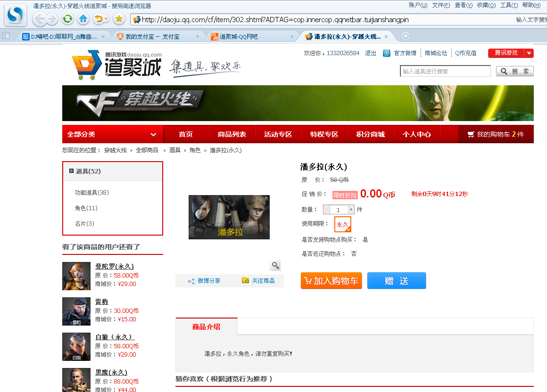The image size is (547, 392).
Task: Decrease quantity with the minus stepper
Action: (x=326, y=209)
